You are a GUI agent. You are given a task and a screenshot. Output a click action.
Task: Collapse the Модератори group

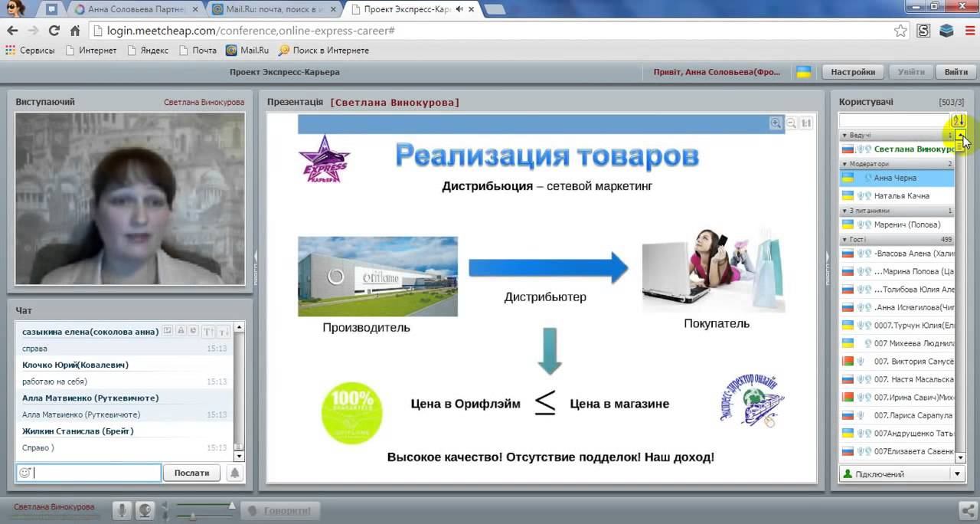(x=844, y=164)
